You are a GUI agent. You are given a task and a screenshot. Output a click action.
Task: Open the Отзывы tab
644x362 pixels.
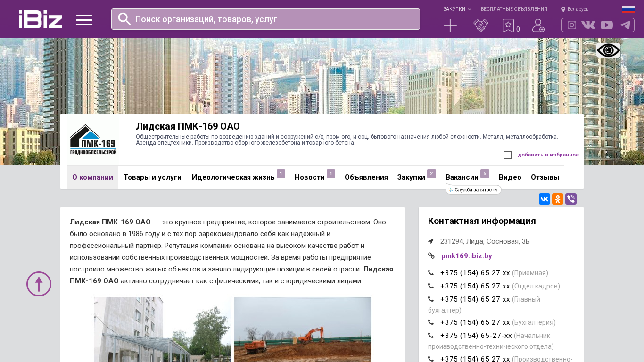click(545, 177)
